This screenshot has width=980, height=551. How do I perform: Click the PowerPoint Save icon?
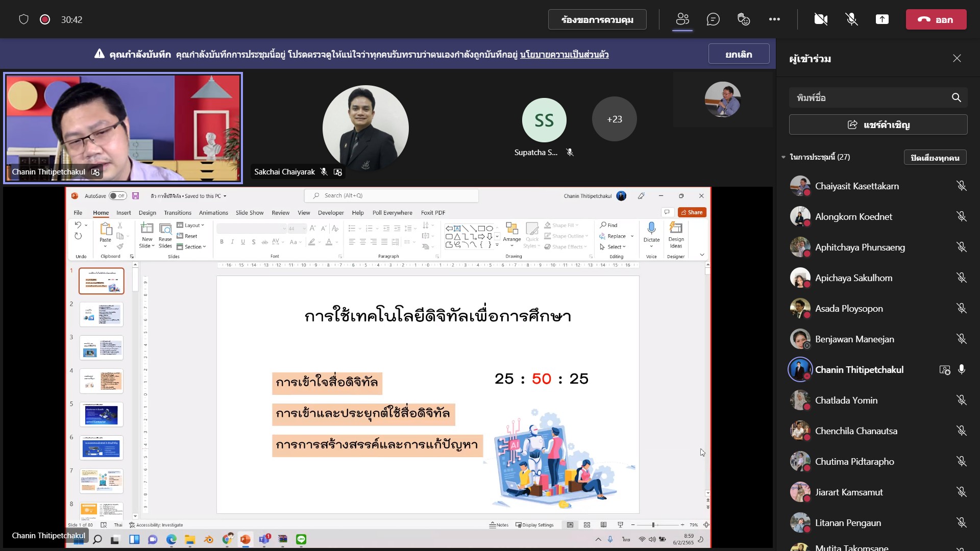(135, 196)
